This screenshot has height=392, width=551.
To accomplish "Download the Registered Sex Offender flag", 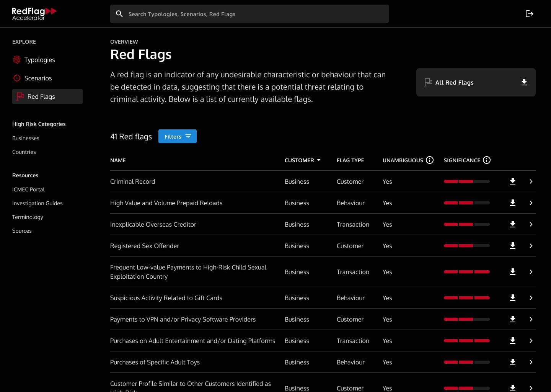I will tap(513, 246).
